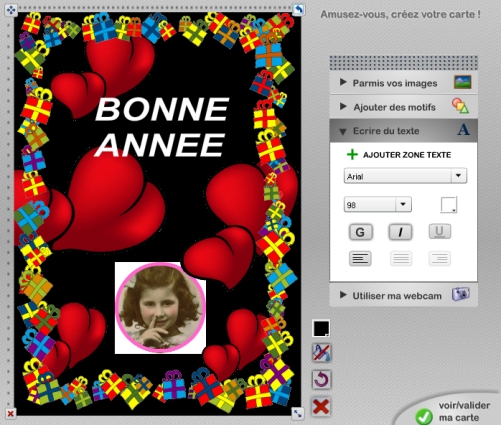Toggle underline with the U button
This screenshot has width=501, height=425.
coord(439,231)
